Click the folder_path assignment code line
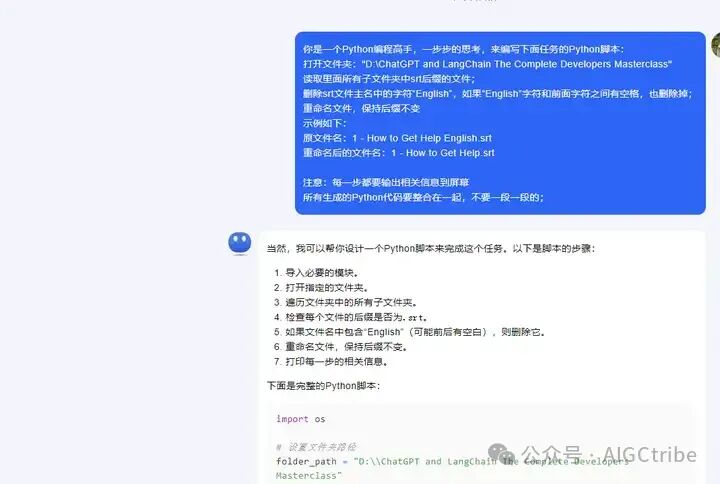 pos(452,468)
